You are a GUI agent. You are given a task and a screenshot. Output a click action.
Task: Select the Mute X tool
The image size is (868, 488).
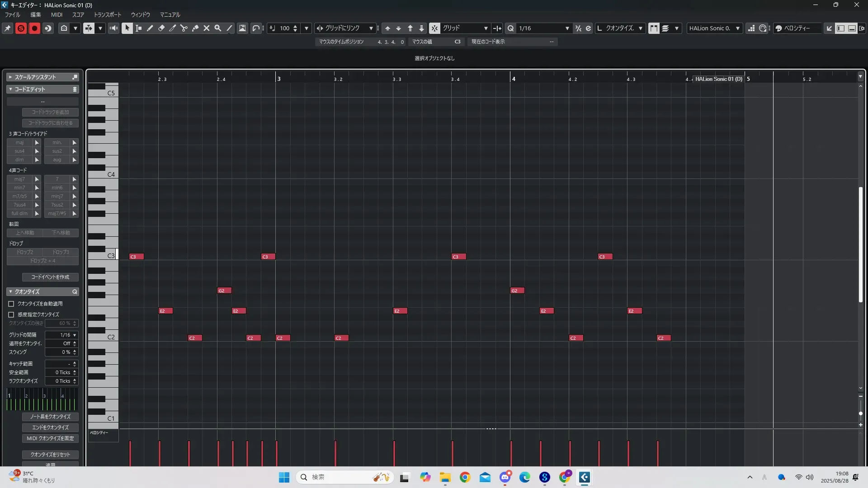tap(207, 28)
